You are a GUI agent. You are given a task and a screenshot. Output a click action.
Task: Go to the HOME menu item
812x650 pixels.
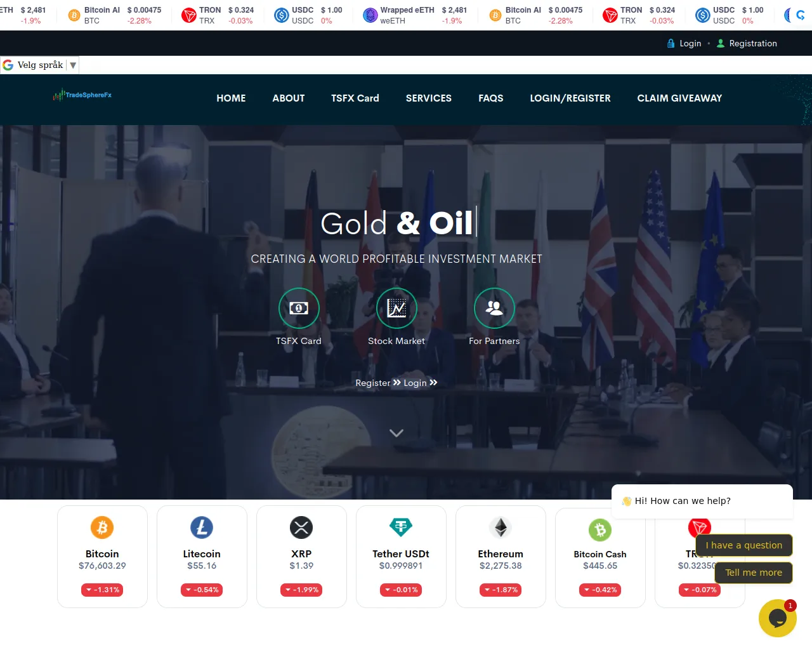(x=231, y=98)
